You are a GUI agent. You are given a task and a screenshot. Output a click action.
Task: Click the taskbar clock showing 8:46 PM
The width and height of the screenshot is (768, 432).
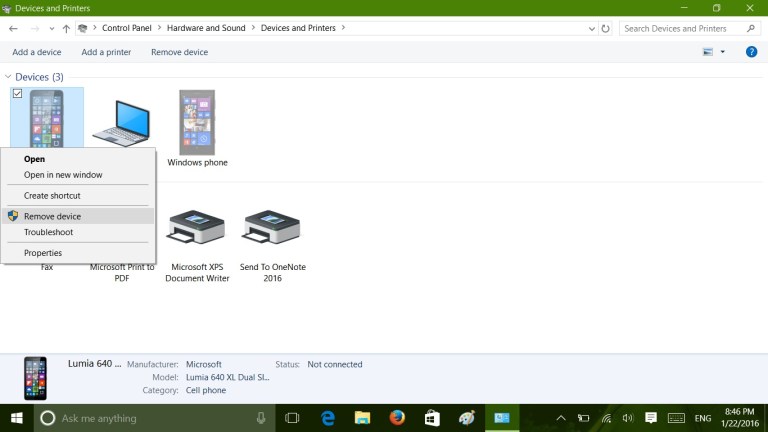[740, 418]
